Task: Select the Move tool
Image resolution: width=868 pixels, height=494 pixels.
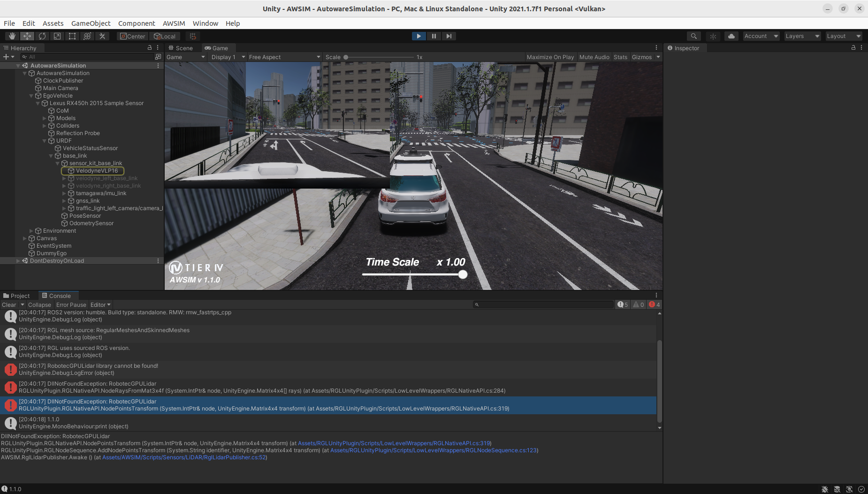Action: 27,36
